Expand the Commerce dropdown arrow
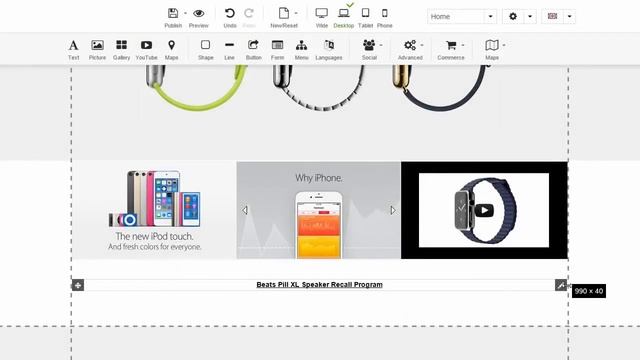The height and width of the screenshot is (360, 640). point(463,45)
